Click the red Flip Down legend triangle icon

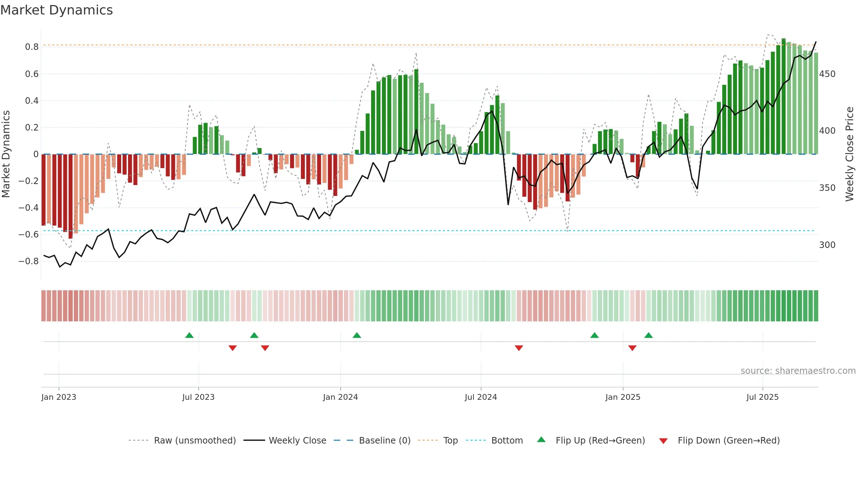pyautogui.click(x=663, y=441)
